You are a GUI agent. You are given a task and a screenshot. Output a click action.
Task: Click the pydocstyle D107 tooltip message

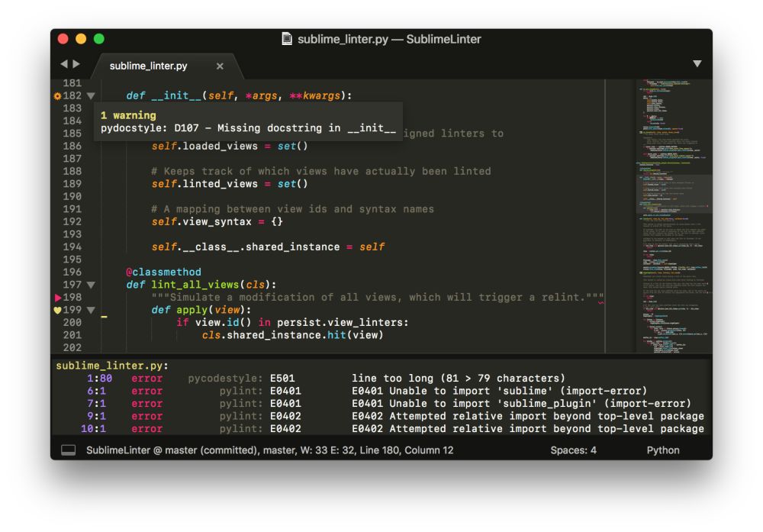tap(248, 128)
